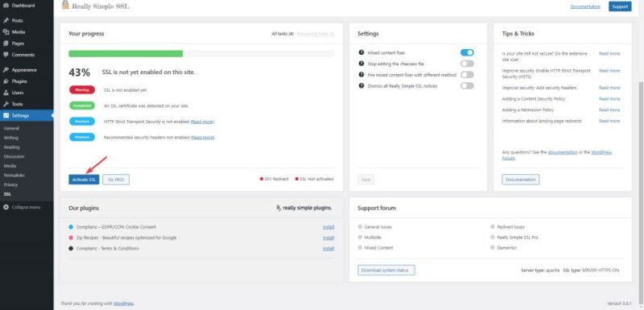644x310 pixels.
Task: Read more about landing page redirects
Action: 609,121
